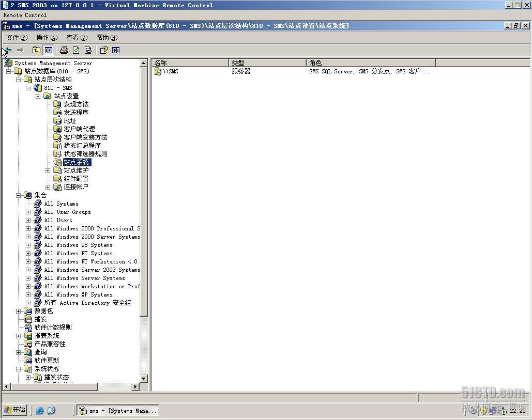The width and height of the screenshot is (532, 420).
Task: Open the 查看(V) menu
Action: [77, 38]
